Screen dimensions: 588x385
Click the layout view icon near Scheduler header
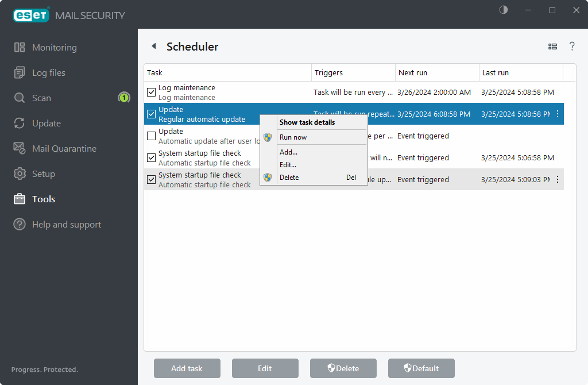552,47
